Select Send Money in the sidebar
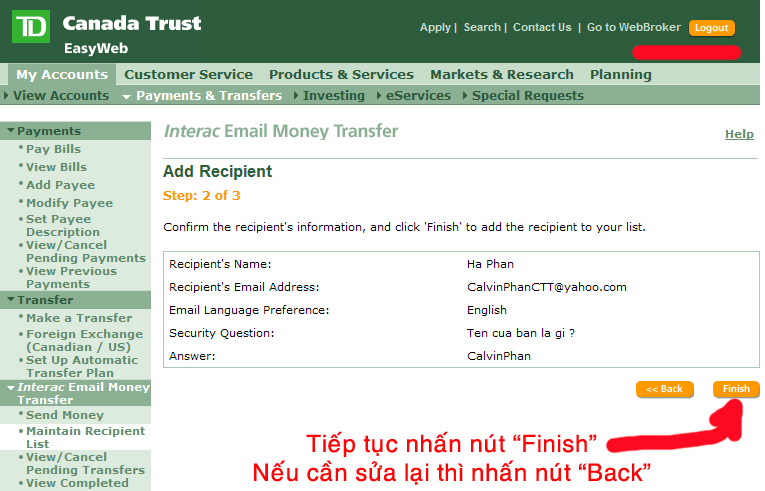 (64, 415)
